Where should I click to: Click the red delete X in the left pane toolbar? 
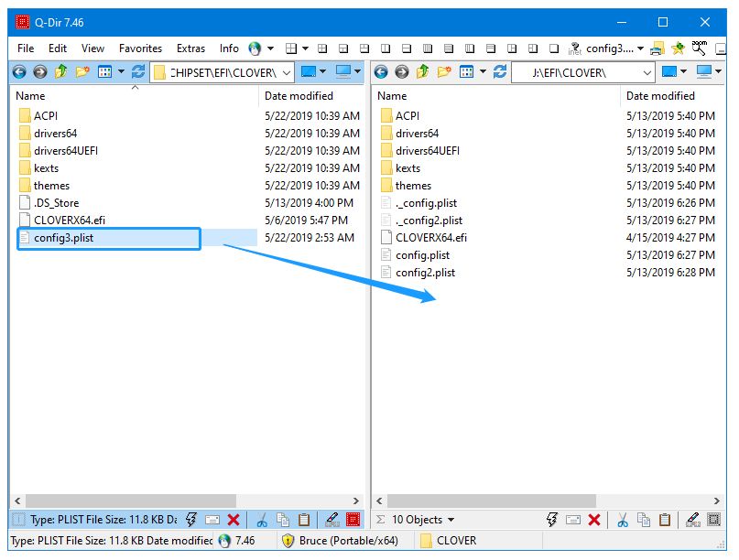pos(234,520)
